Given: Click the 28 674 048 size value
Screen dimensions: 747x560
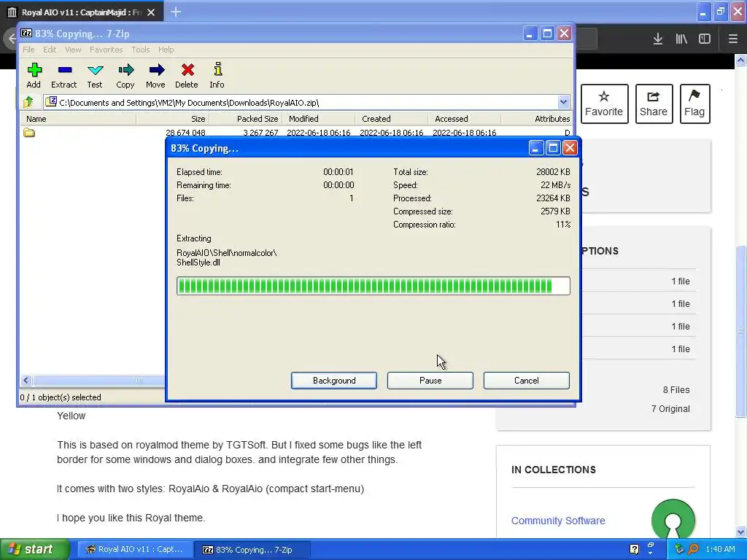Looking at the screenshot, I should coord(185,133).
